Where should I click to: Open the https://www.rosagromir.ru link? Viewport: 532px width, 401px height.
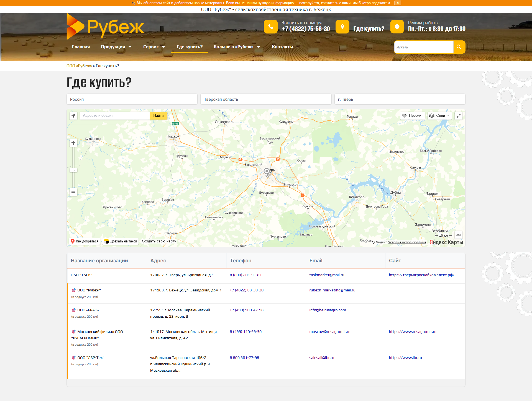pyautogui.click(x=413, y=332)
